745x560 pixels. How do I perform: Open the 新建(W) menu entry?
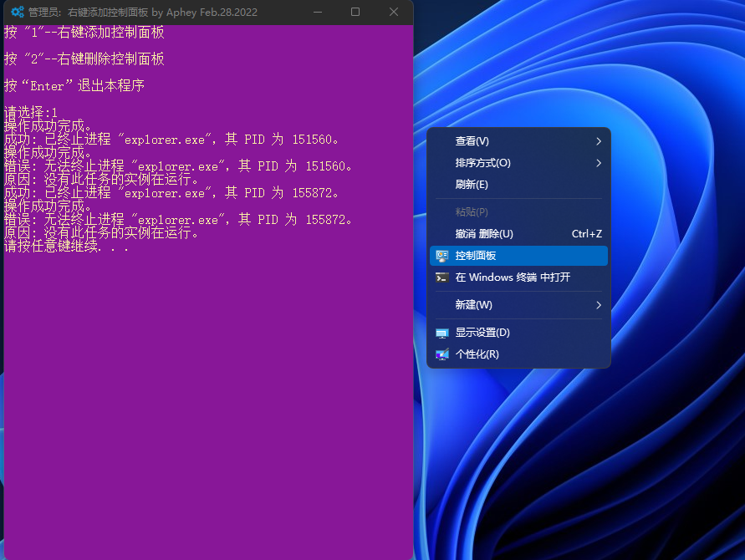pyautogui.click(x=473, y=305)
